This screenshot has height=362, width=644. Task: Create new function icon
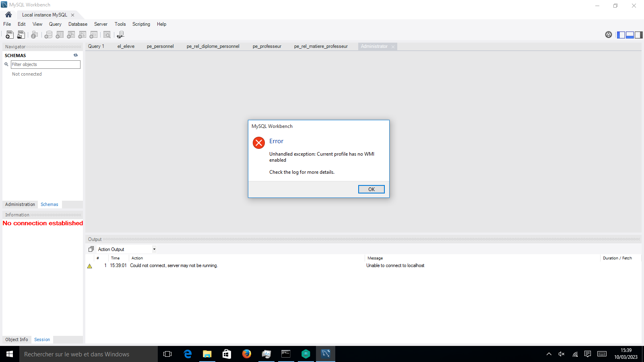[x=93, y=35]
